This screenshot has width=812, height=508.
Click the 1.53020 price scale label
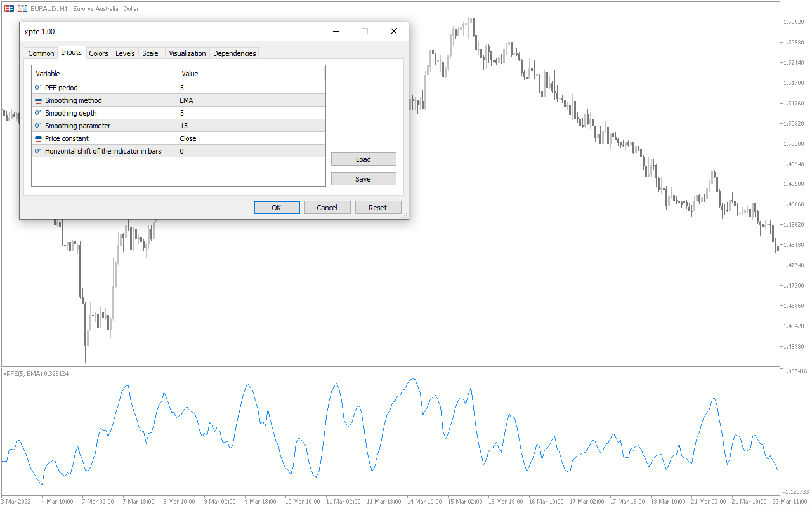tap(794, 22)
